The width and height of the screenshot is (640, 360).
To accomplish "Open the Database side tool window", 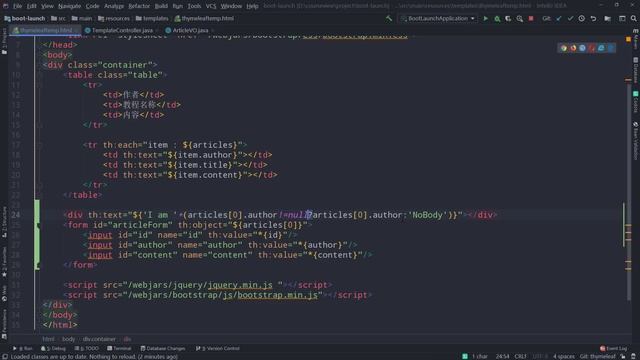I will [636, 70].
